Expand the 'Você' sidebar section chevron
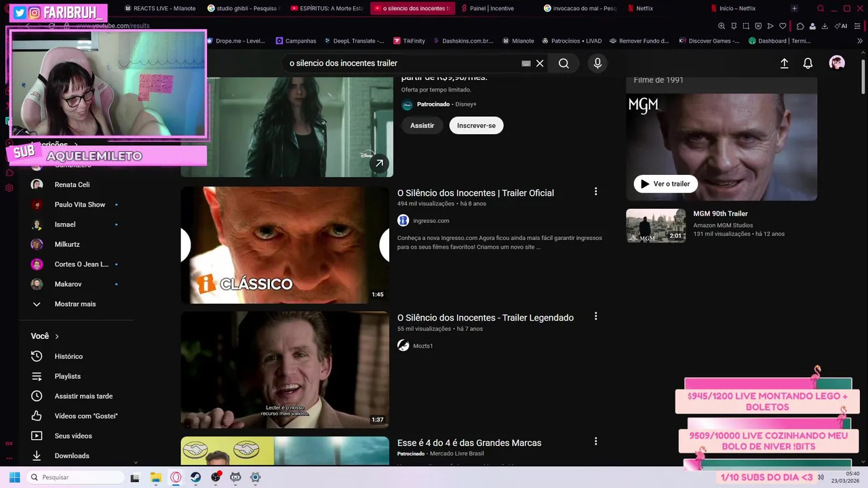 [57, 336]
